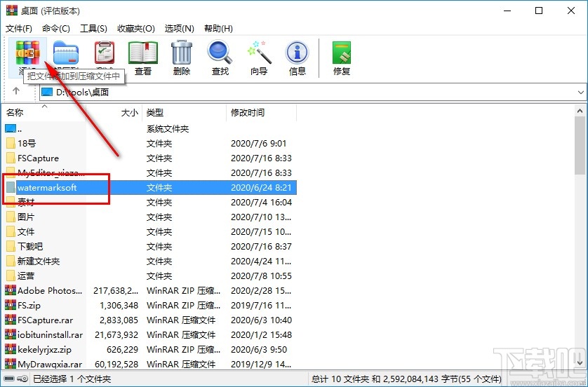Select the 18号 folder icon

[x=11, y=144]
